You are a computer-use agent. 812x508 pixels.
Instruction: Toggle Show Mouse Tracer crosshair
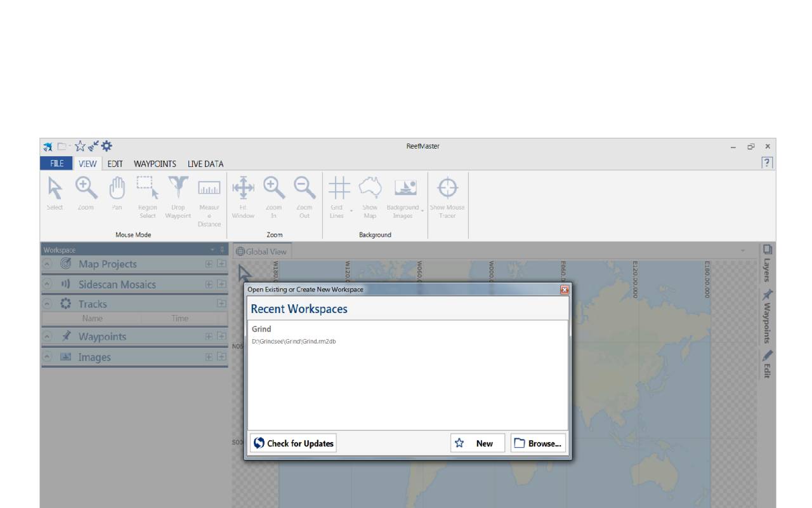[447, 189]
